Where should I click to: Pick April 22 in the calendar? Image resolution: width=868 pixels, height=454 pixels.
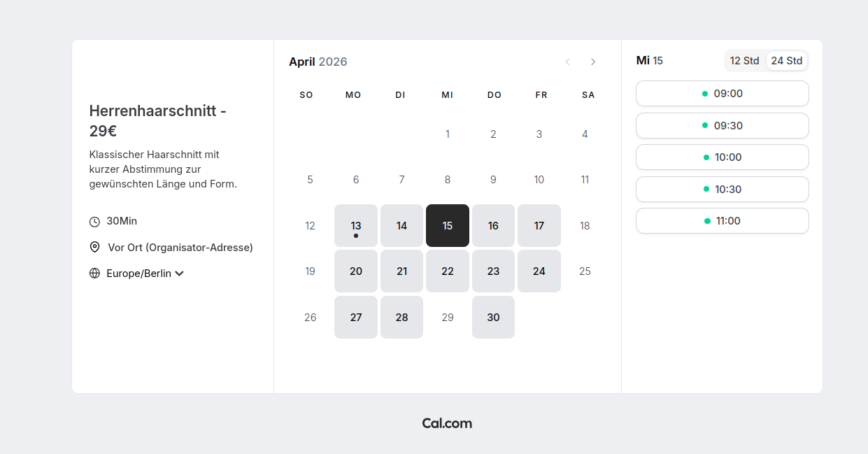[448, 271]
